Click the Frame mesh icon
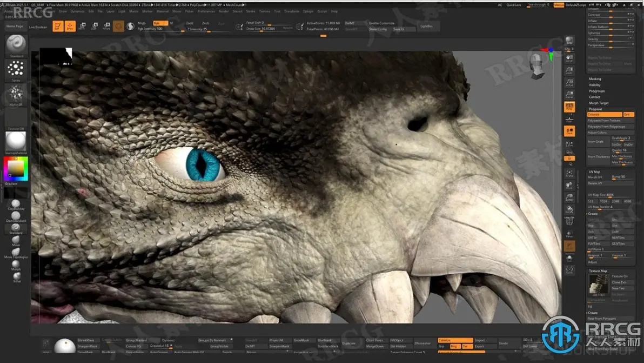The height and width of the screenshot is (363, 644). (569, 174)
